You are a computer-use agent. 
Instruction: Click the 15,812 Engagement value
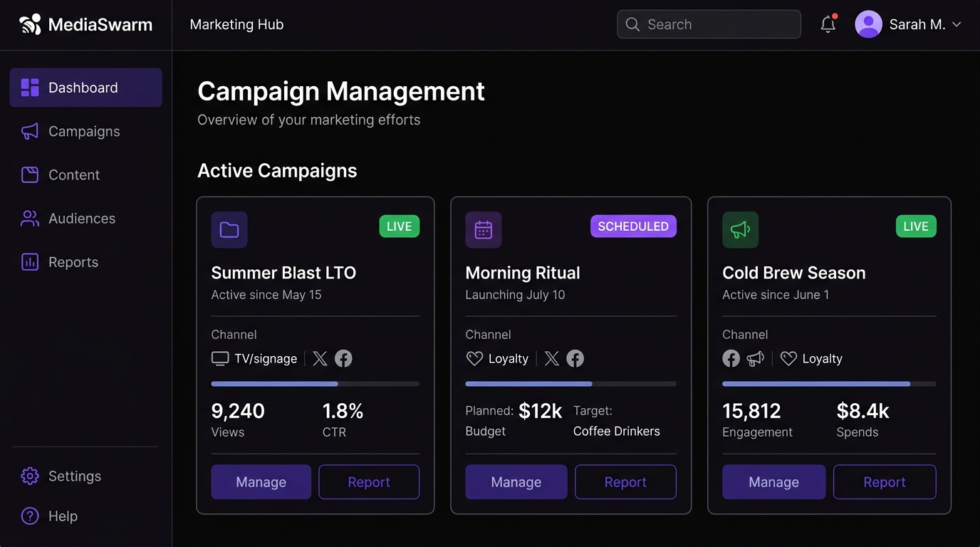tap(751, 411)
